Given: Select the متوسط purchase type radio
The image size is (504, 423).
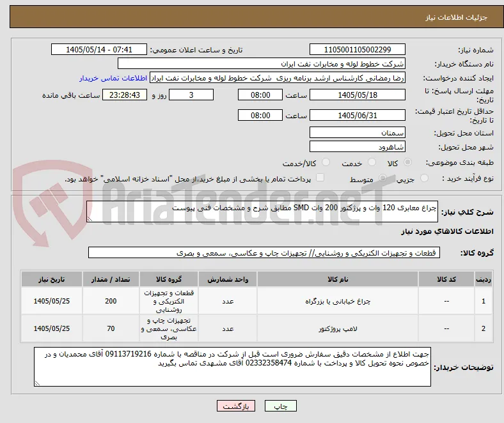Looking at the screenshot, I should (382, 178).
